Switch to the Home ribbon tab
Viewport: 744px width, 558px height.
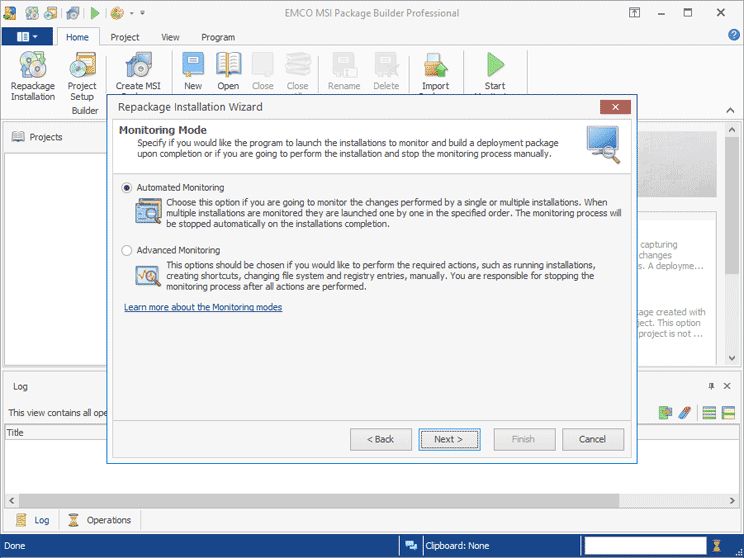coord(77,37)
